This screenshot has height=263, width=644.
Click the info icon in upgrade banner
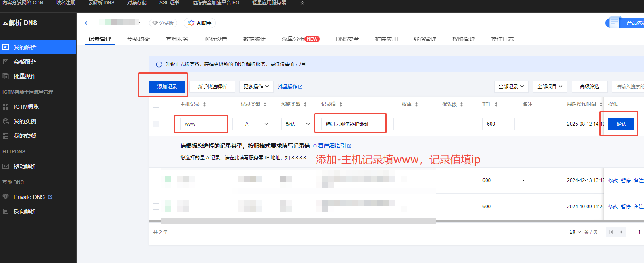click(159, 64)
